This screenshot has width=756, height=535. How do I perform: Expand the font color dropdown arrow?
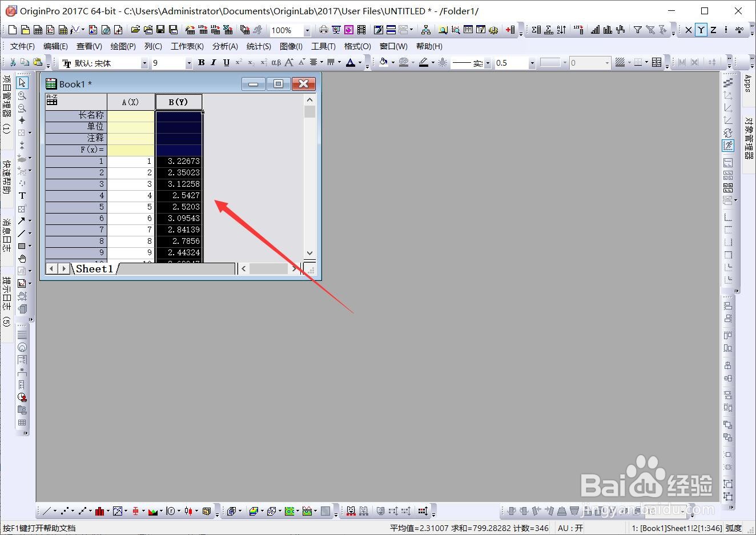coord(360,63)
